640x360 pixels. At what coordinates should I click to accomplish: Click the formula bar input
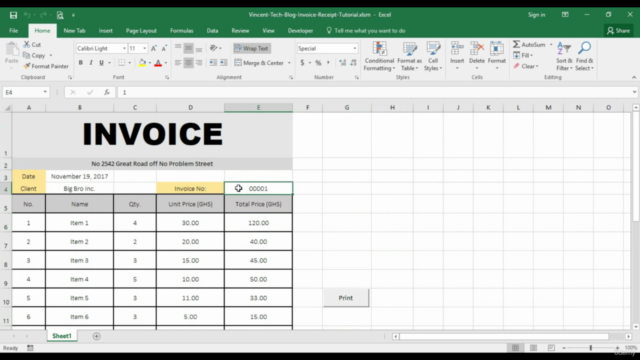374,92
